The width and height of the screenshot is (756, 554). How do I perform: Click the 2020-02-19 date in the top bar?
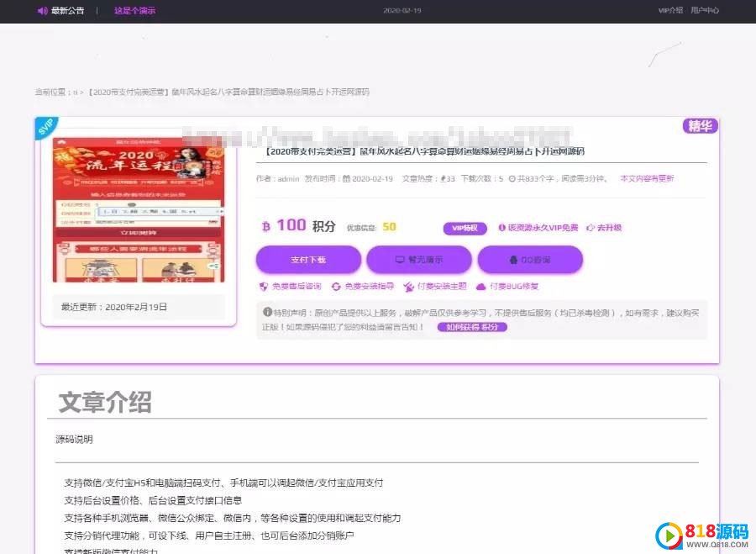(402, 11)
